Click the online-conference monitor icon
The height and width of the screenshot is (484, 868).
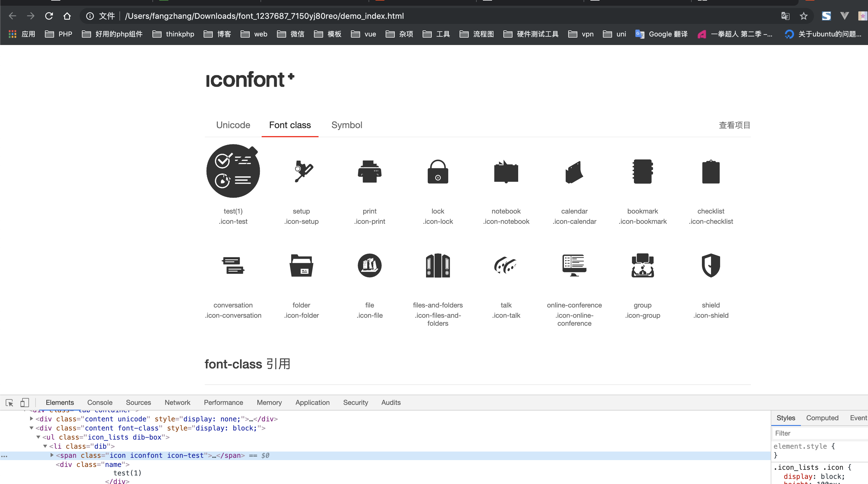574,265
